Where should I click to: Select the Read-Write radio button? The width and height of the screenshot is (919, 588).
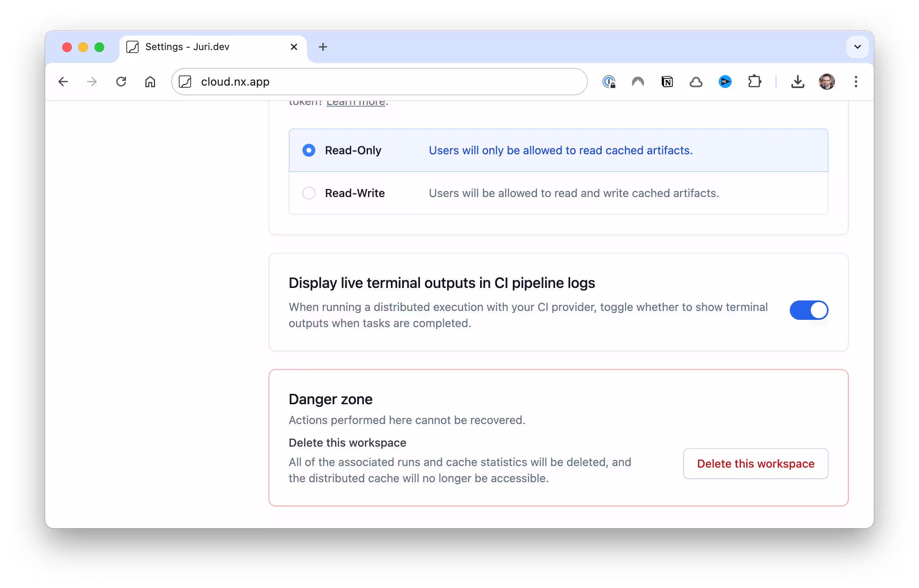[x=309, y=193]
